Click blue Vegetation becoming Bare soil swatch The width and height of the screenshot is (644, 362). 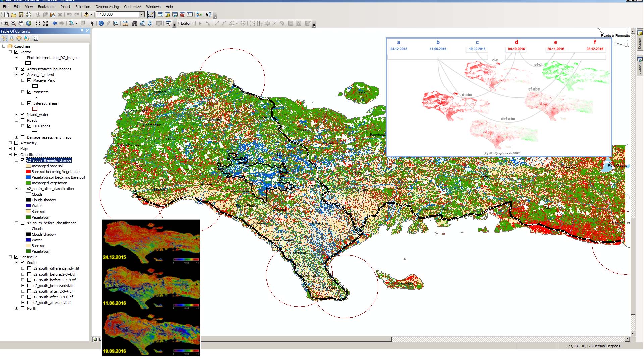(x=28, y=177)
